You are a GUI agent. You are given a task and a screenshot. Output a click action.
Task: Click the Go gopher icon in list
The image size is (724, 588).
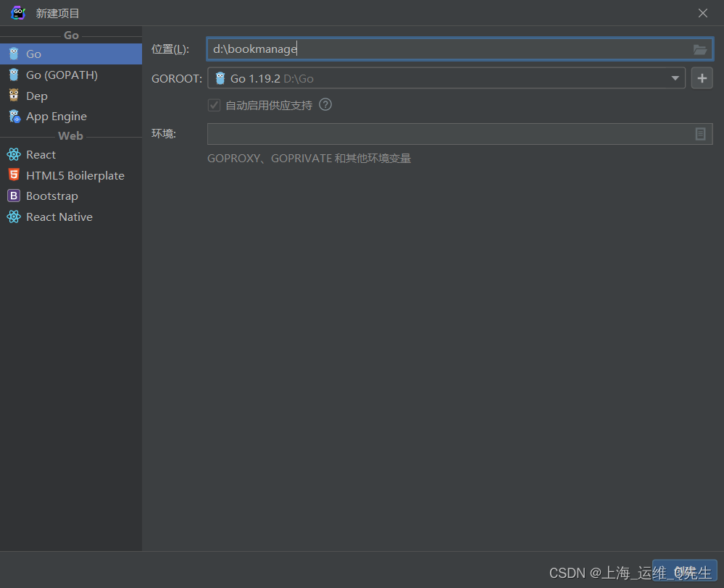pos(14,54)
